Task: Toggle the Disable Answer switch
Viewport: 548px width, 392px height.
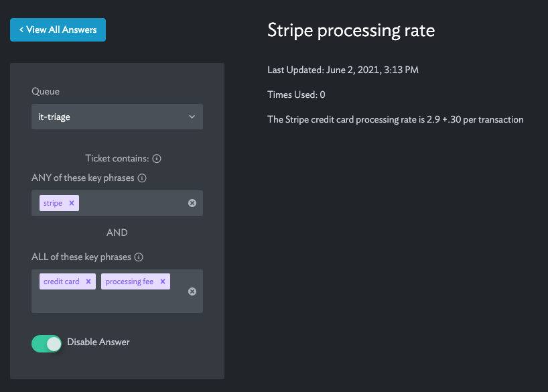Action: click(46, 343)
